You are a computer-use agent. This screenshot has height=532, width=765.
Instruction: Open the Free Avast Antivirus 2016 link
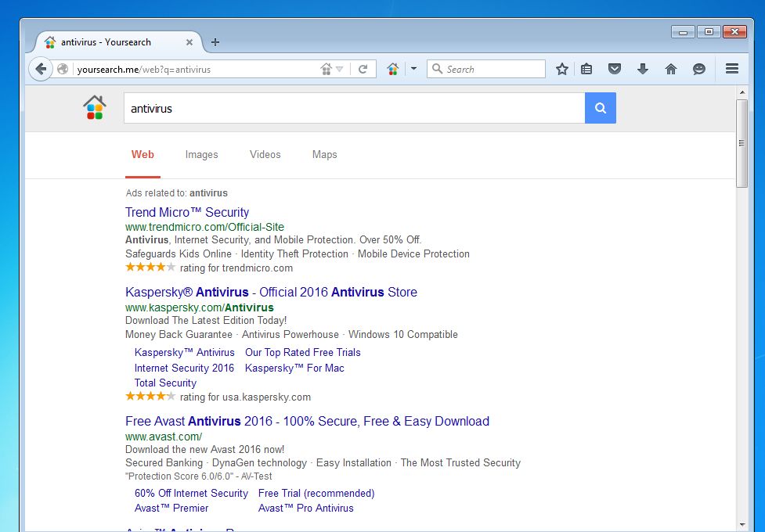click(x=307, y=421)
